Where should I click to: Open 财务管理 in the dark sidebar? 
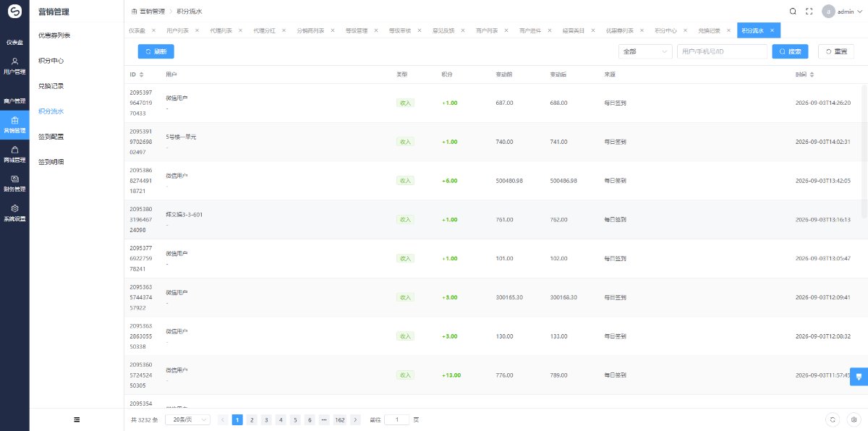pos(14,184)
